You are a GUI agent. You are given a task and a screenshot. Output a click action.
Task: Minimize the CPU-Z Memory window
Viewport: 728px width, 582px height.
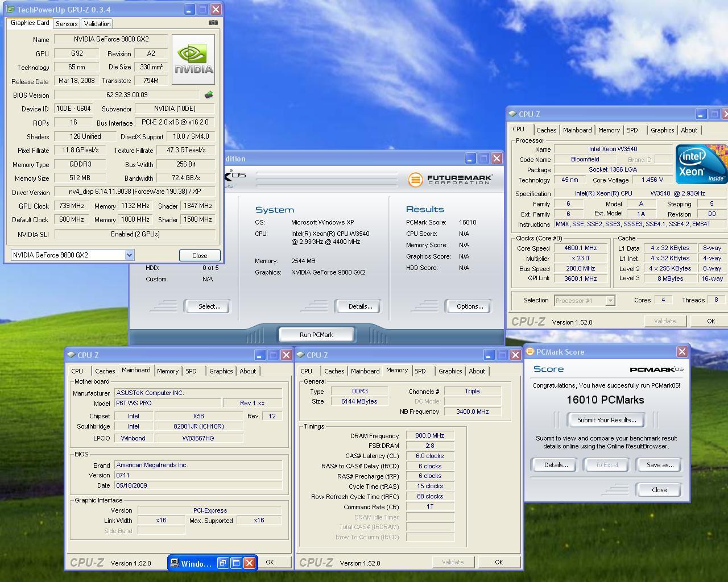(x=489, y=355)
